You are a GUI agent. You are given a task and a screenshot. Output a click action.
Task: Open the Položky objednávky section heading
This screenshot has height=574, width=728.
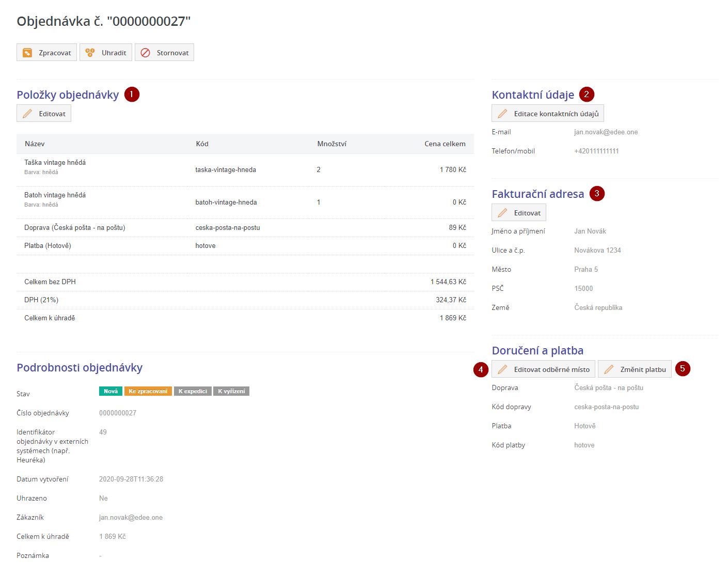68,95
